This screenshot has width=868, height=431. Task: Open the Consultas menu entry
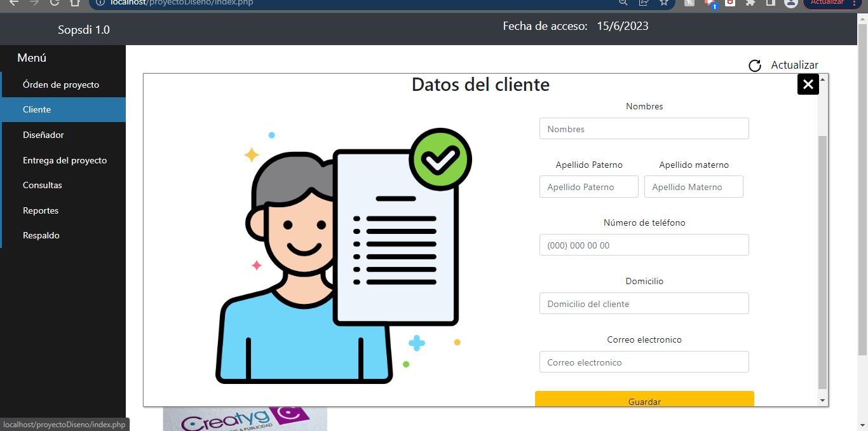click(x=43, y=185)
